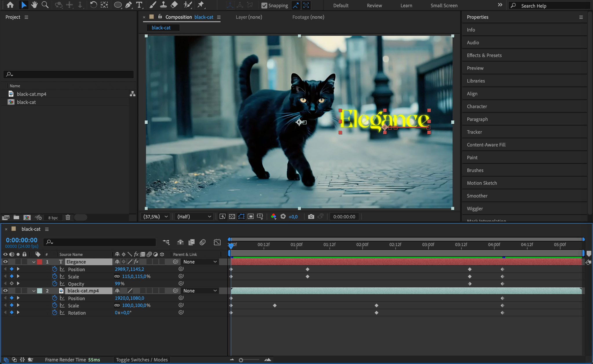Open the Effects & Presets panel
The image size is (593, 364).
coord(484,55)
